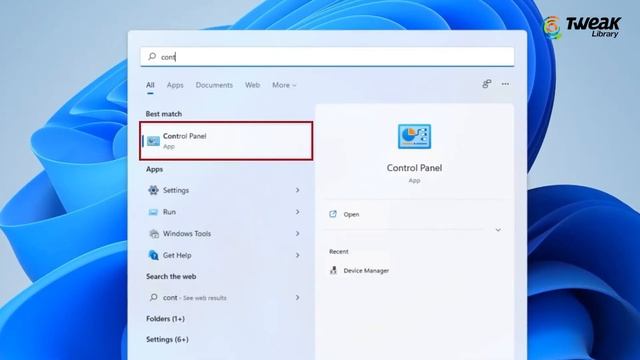Viewport: 640px width, 360px height.
Task: Expand the 'cont' web result chevron
Action: [298, 298]
